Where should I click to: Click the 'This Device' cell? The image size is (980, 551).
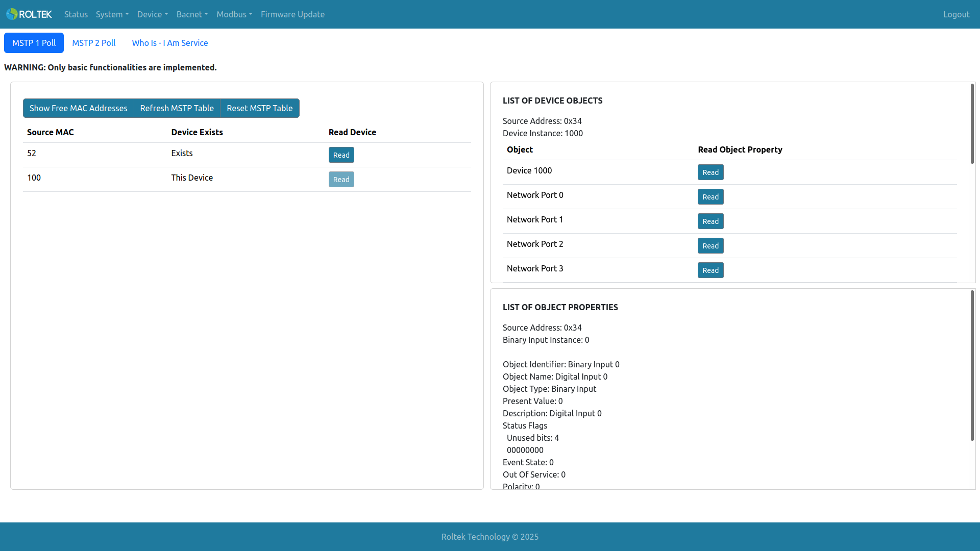pos(192,178)
